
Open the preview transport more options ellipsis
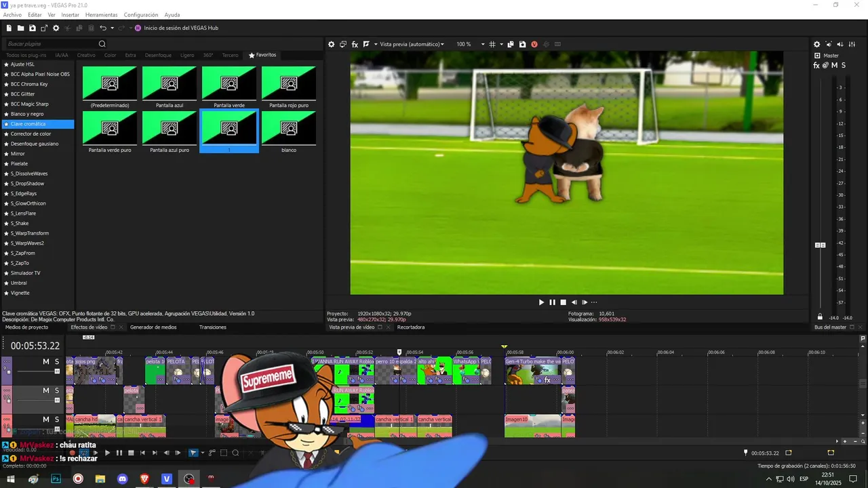point(594,302)
